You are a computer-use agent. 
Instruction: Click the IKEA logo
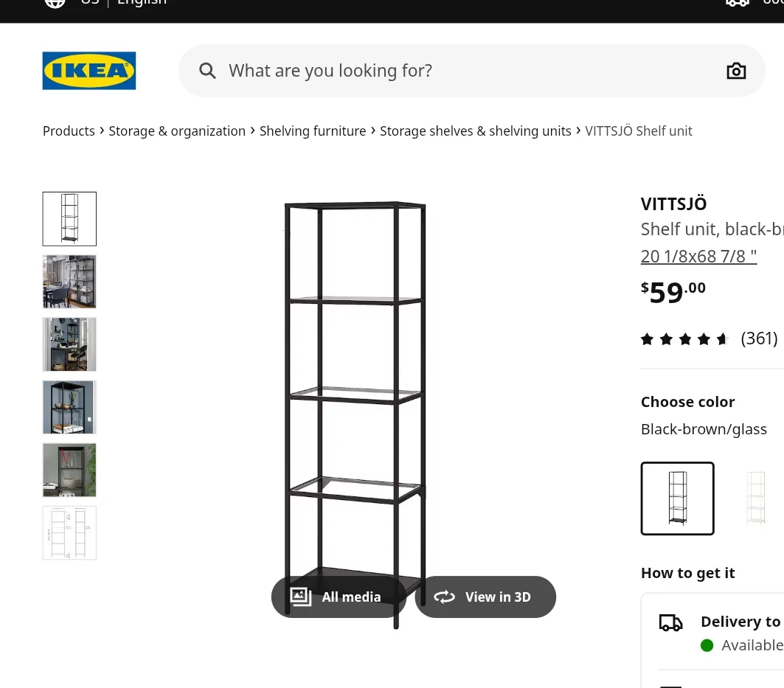click(89, 71)
